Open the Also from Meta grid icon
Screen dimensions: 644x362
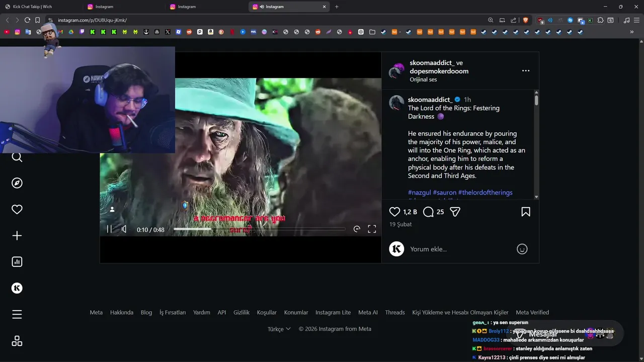[x=17, y=341]
